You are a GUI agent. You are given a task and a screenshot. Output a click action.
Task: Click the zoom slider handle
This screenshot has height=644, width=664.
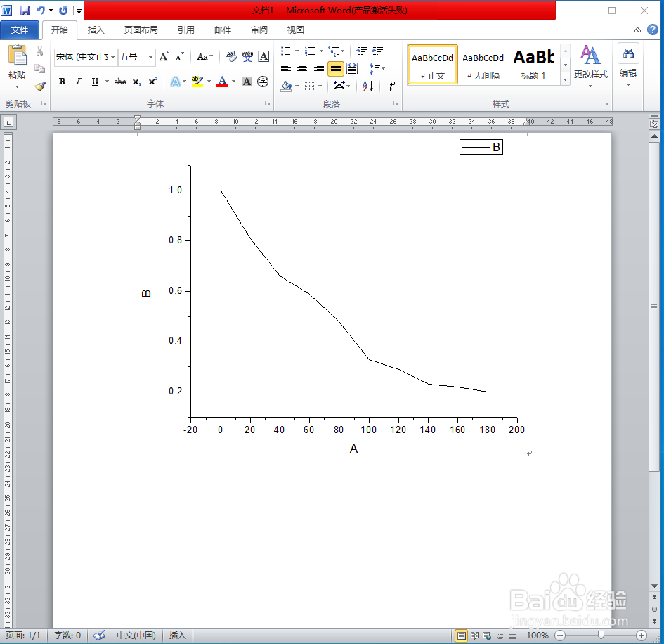[x=601, y=635]
